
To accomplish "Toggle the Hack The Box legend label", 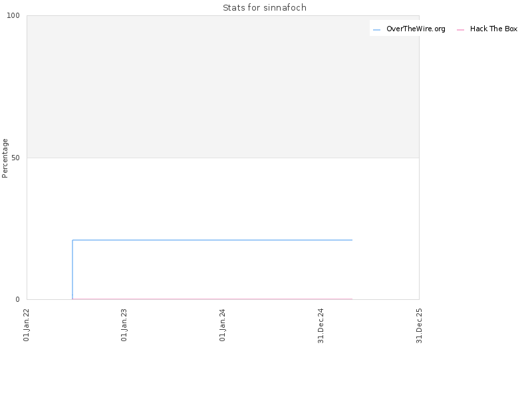I will point(493,29).
